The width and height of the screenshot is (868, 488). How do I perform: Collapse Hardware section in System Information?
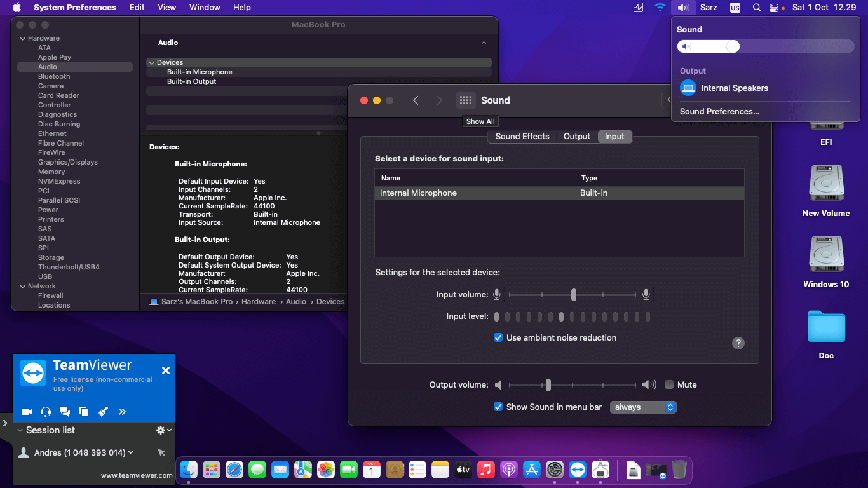pos(23,39)
